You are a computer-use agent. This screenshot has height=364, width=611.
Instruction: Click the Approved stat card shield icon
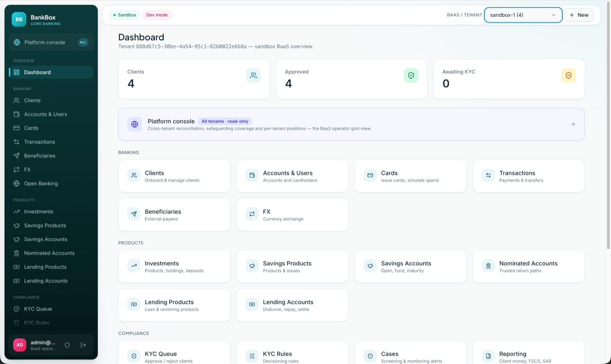pyautogui.click(x=411, y=76)
